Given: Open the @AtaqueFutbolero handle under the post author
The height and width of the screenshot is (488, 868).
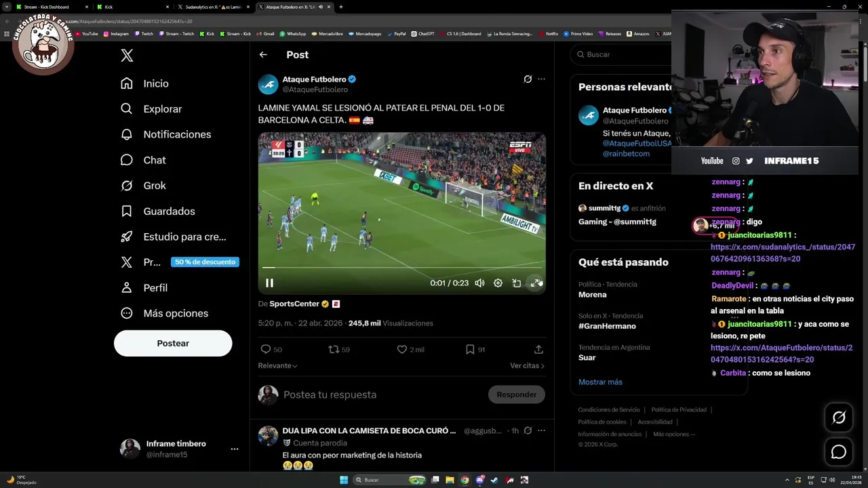Looking at the screenshot, I should pos(315,89).
